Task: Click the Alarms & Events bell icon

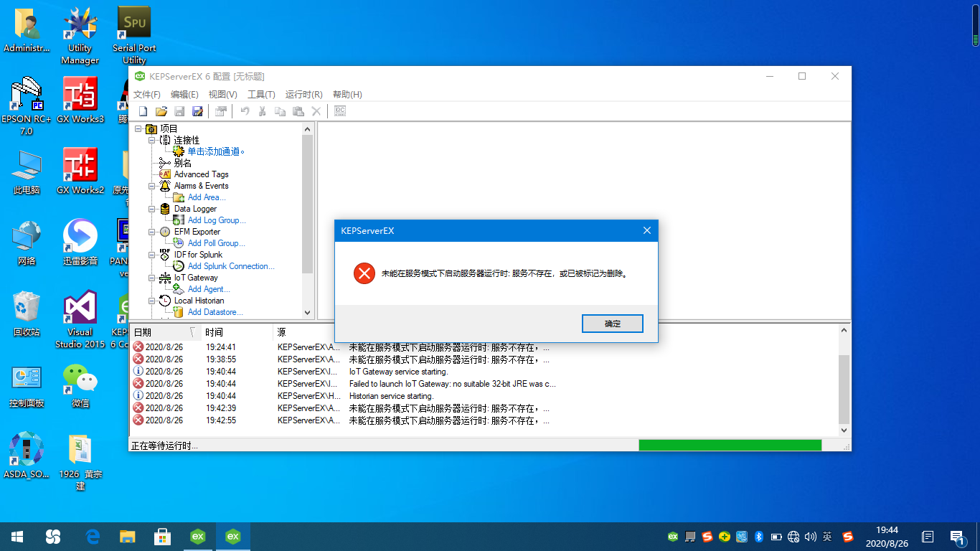Action: (165, 186)
